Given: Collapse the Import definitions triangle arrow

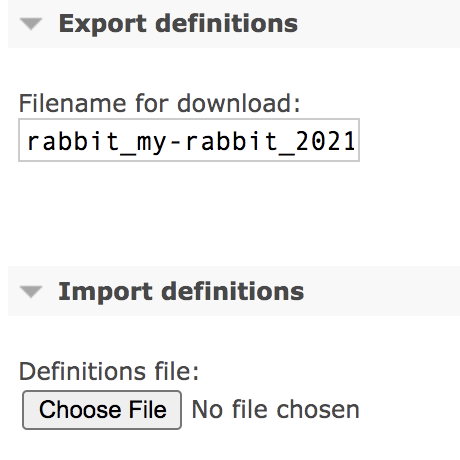Looking at the screenshot, I should [31, 292].
